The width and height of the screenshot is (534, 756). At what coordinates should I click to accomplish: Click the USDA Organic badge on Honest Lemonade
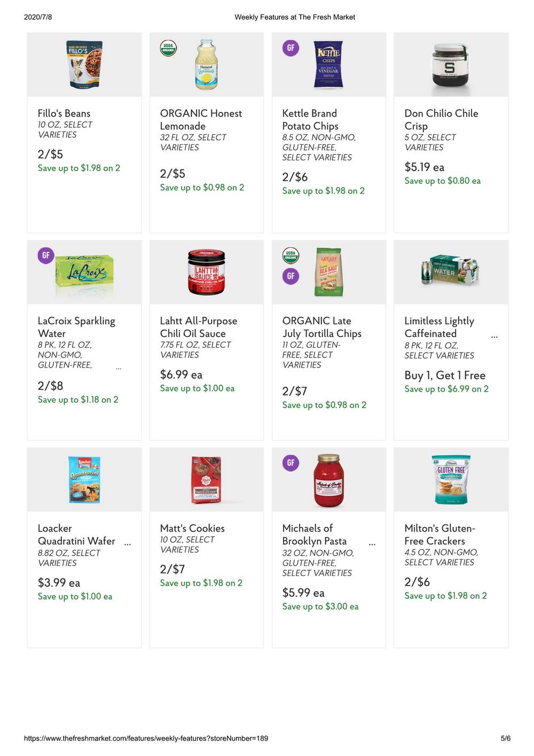(168, 48)
